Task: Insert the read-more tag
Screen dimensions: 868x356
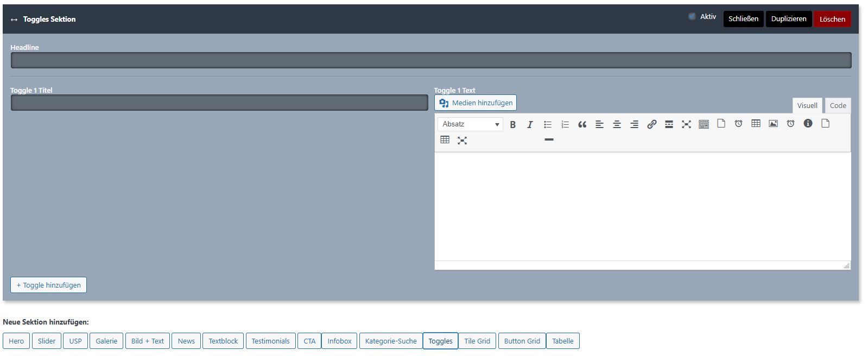Action: pos(669,124)
